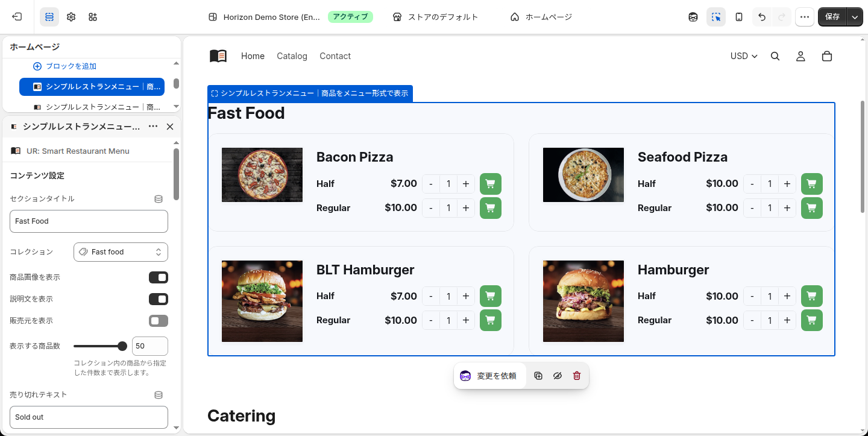Viewport: 868px width, 436px height.
Task: Expand the arrow next to 保存
Action: [855, 17]
